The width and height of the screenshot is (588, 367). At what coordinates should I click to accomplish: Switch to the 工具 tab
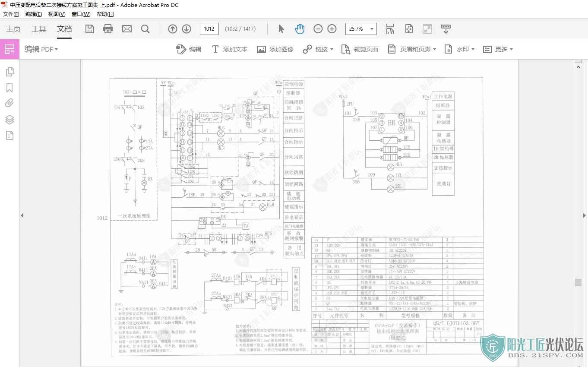click(39, 29)
